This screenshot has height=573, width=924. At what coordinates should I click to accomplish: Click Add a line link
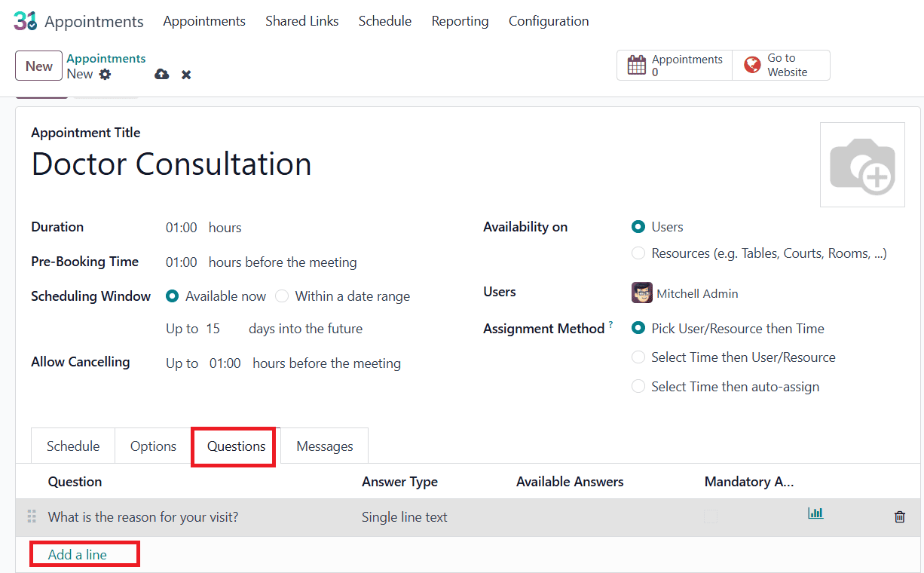tap(78, 554)
